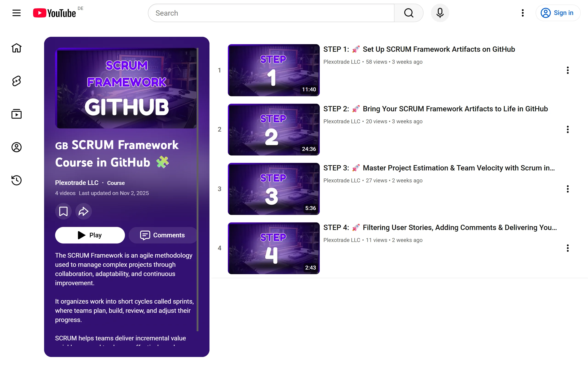Click Plexotrade LLC under STEP 2 video
The height and width of the screenshot is (368, 588).
342,121
